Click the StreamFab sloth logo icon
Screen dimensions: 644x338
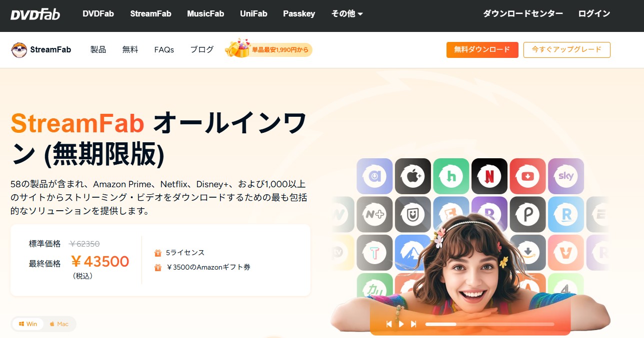(19, 50)
